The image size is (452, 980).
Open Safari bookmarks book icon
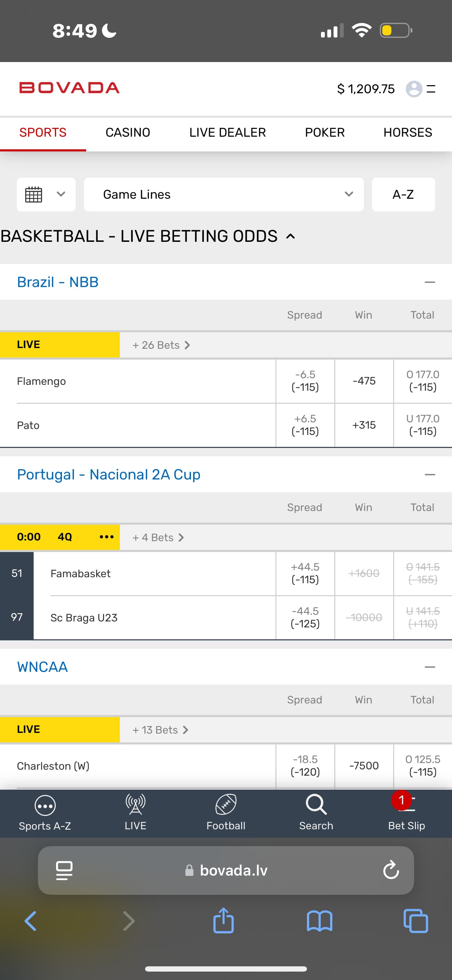[320, 921]
